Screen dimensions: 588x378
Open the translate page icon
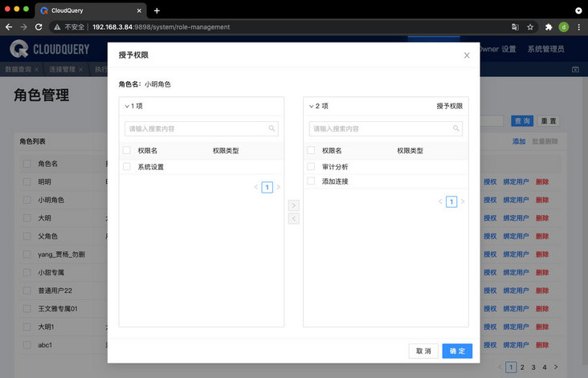pyautogui.click(x=515, y=27)
